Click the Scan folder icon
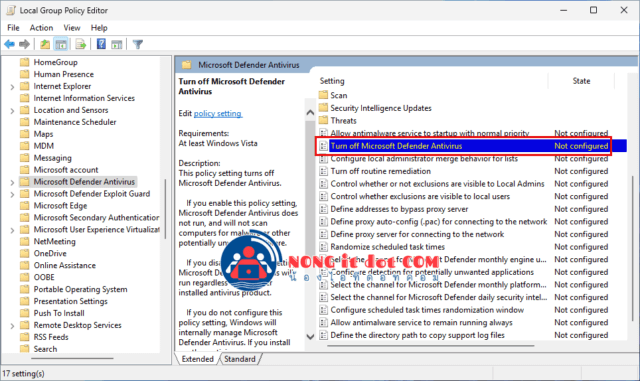The height and width of the screenshot is (381, 640). point(323,95)
